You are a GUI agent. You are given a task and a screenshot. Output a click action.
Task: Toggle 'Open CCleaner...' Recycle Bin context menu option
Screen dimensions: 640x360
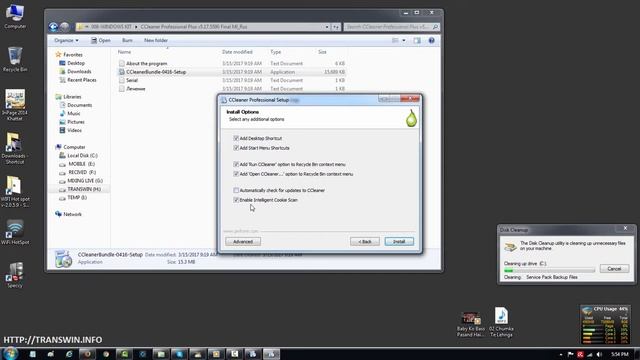236,174
